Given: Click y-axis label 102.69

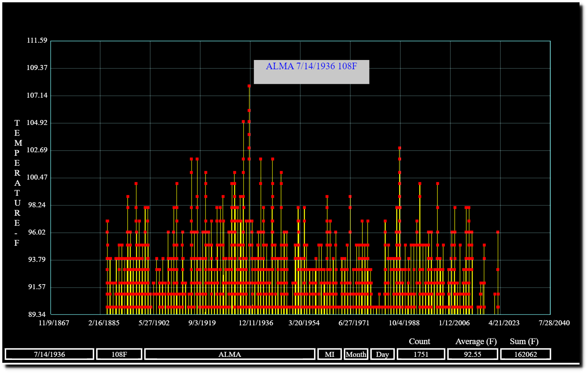Looking at the screenshot, I should [x=37, y=150].
